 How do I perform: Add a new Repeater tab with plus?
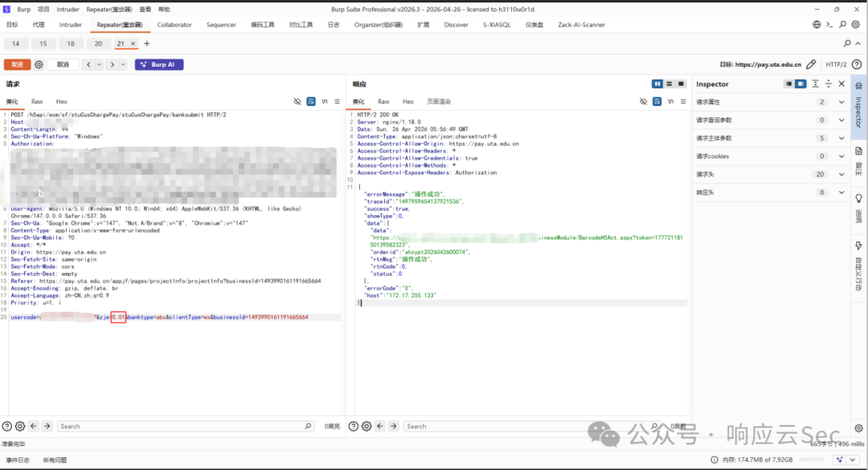147,43
